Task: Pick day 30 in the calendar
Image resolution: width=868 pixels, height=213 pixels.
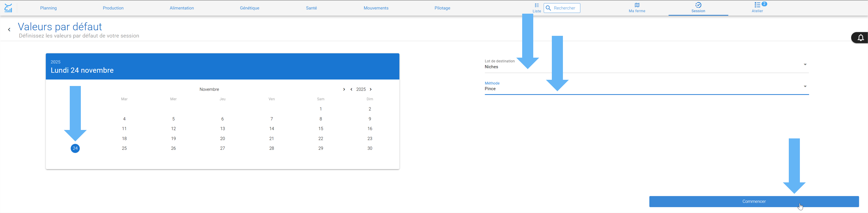Action: (x=370, y=149)
